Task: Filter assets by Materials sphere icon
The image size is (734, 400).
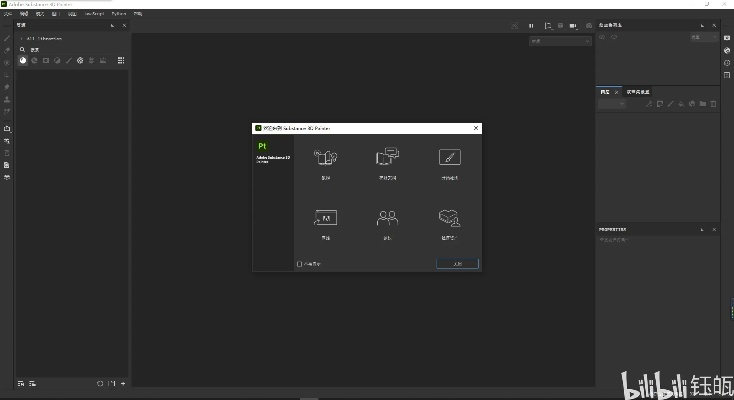Action: [23, 60]
